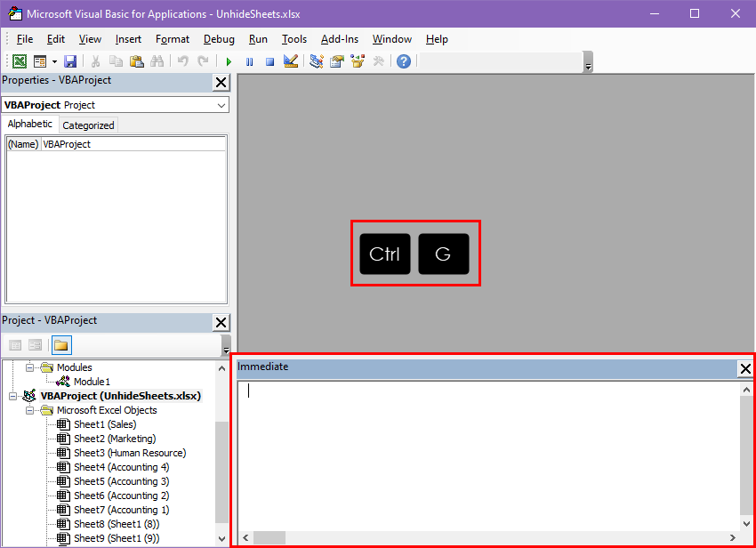The height and width of the screenshot is (548, 756).
Task: Click Immediate window horizontal scroll left arrow
Action: (x=245, y=538)
